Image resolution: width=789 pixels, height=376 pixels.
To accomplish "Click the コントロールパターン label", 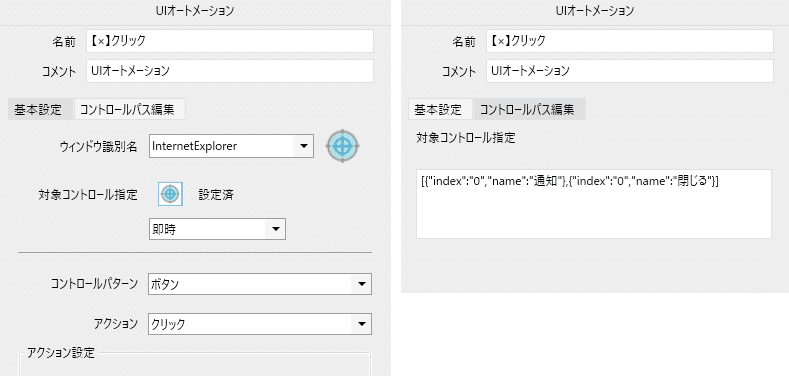I will coord(94,284).
